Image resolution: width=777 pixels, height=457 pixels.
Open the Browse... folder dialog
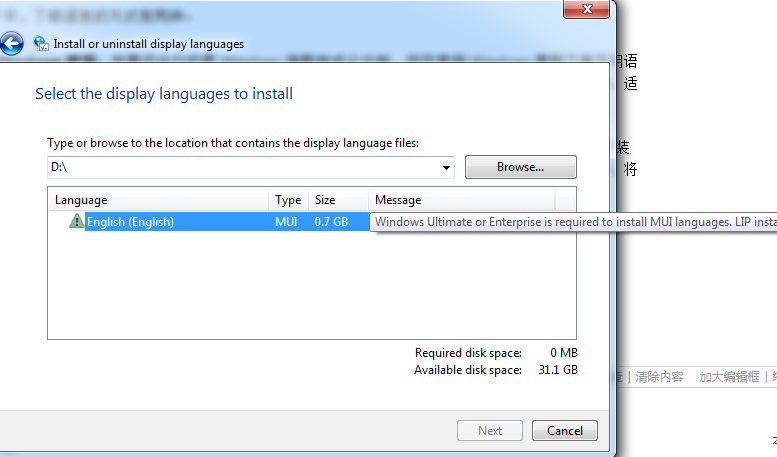[520, 167]
